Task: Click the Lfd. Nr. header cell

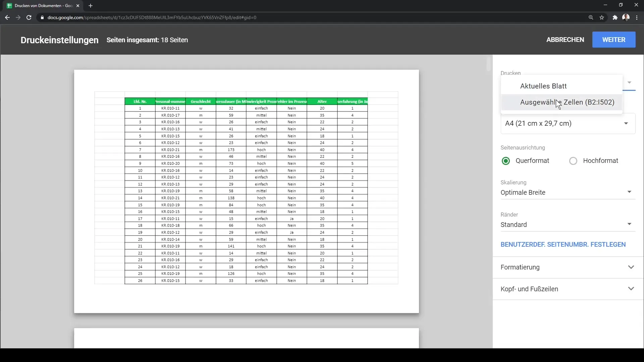Action: pos(140,101)
